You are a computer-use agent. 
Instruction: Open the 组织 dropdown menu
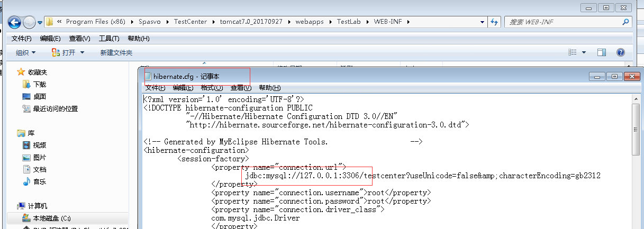pos(25,52)
